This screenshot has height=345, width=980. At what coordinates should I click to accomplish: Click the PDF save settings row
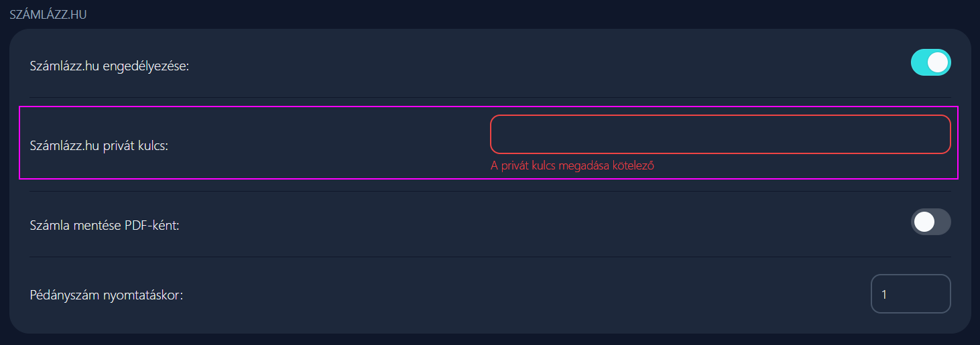coord(490,224)
